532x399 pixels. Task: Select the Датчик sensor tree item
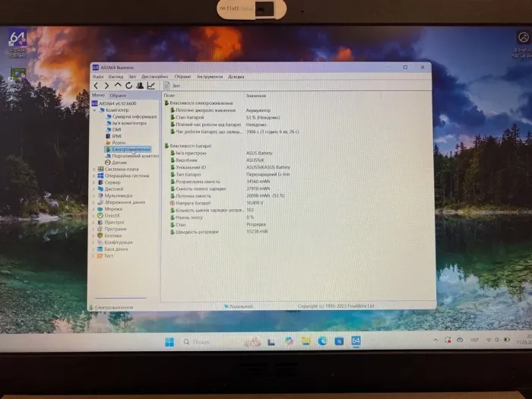[x=119, y=162]
